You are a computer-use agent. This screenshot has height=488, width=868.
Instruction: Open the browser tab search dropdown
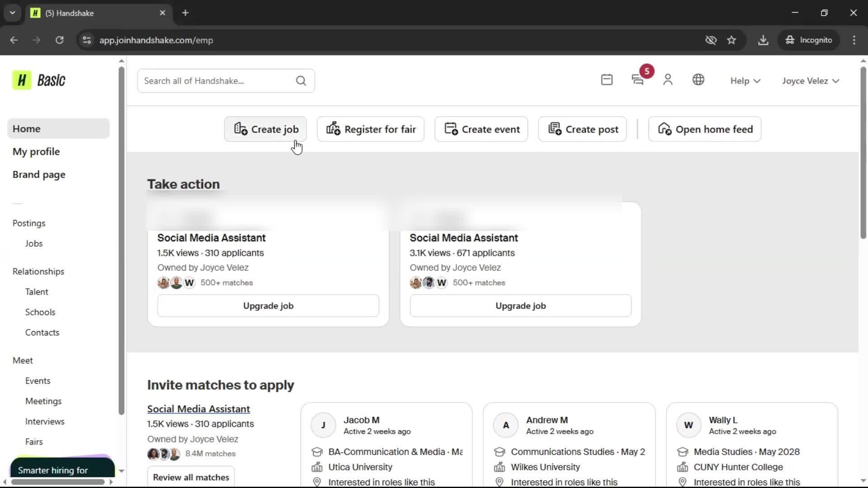(x=13, y=13)
